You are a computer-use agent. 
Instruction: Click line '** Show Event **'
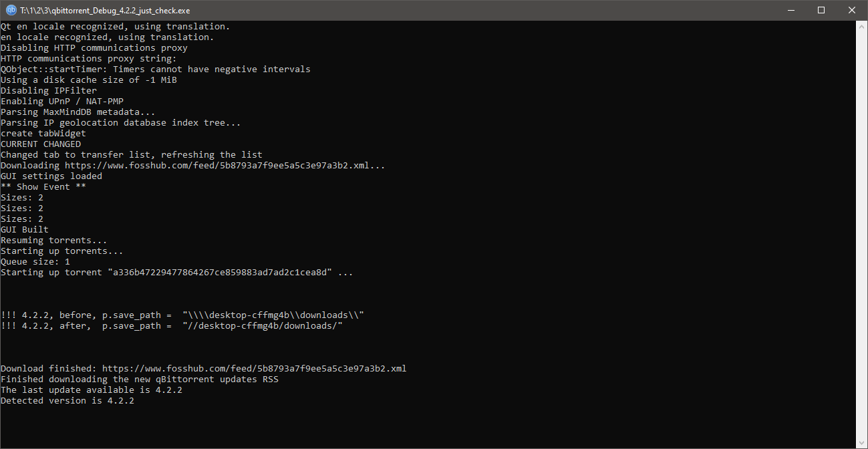point(43,187)
